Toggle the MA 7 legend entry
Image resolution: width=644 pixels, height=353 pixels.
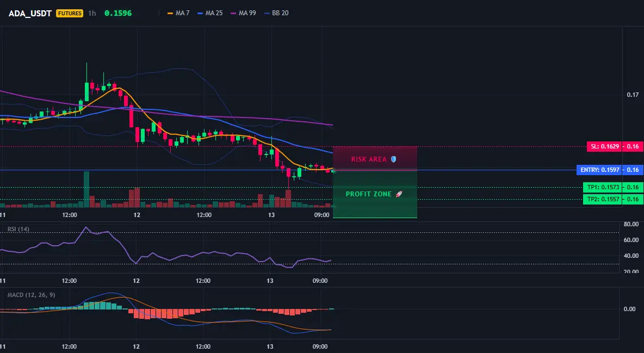(178, 13)
